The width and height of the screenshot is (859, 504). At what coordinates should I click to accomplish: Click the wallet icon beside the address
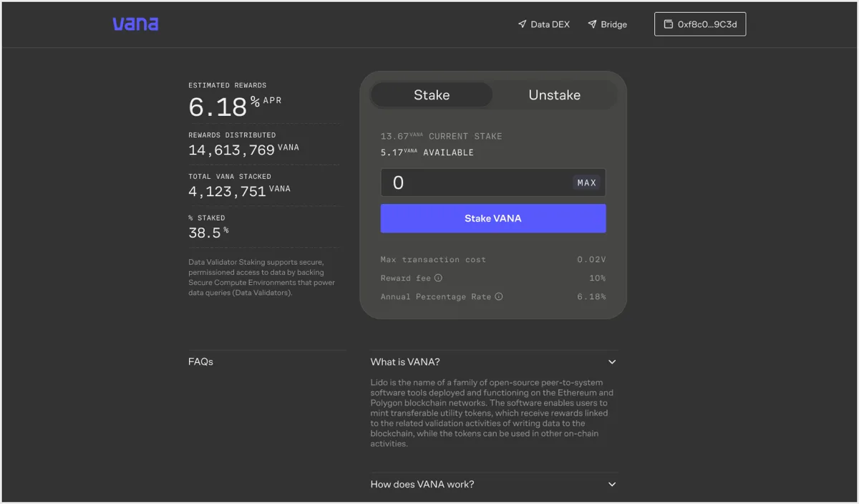click(668, 24)
